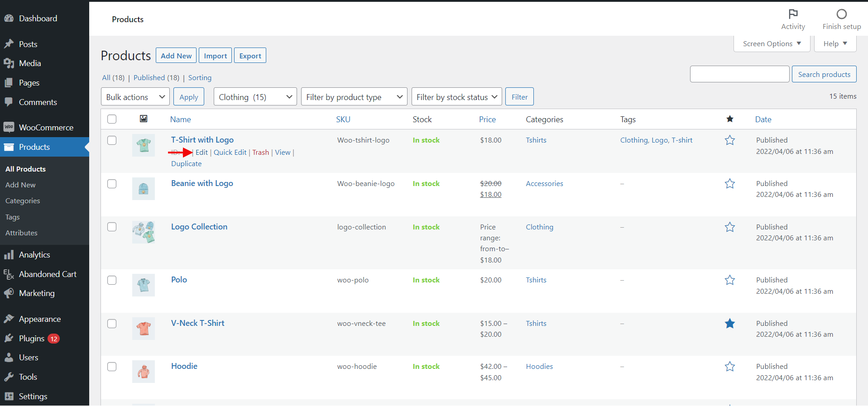Click the Export button
Viewport: 868px width, 406px height.
click(250, 56)
